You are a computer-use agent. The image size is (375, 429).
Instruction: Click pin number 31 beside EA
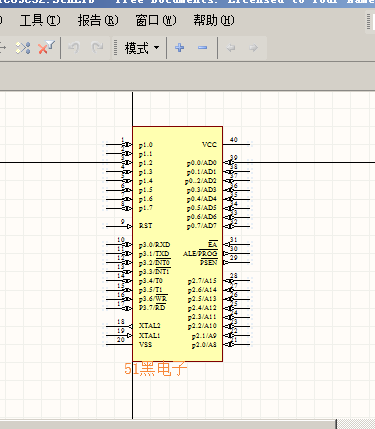click(234, 240)
